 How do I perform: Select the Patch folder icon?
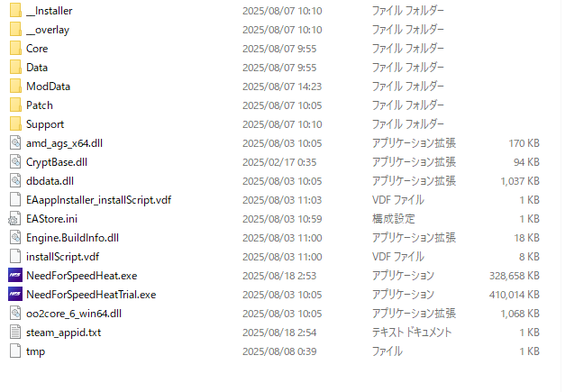click(x=15, y=105)
